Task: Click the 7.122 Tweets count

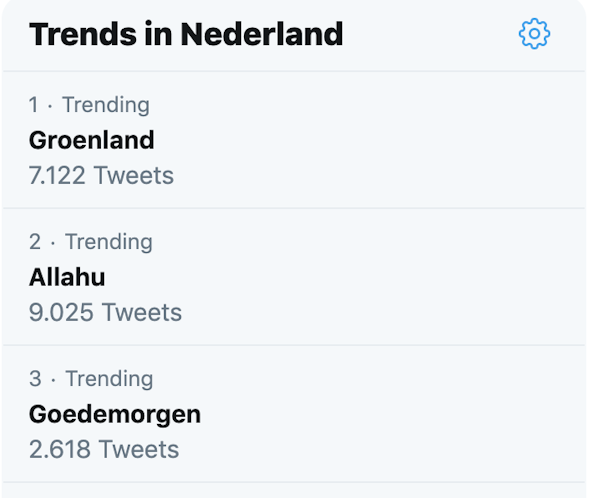Action: click(101, 175)
